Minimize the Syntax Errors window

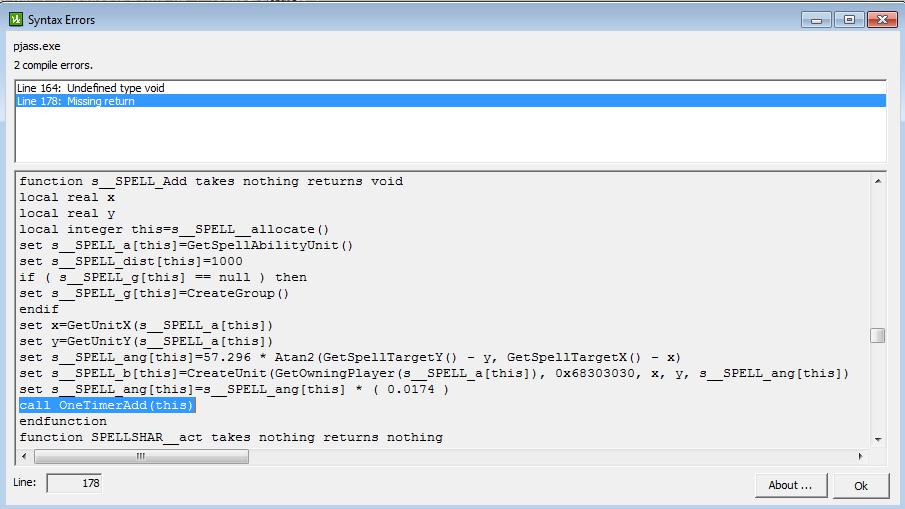[816, 20]
